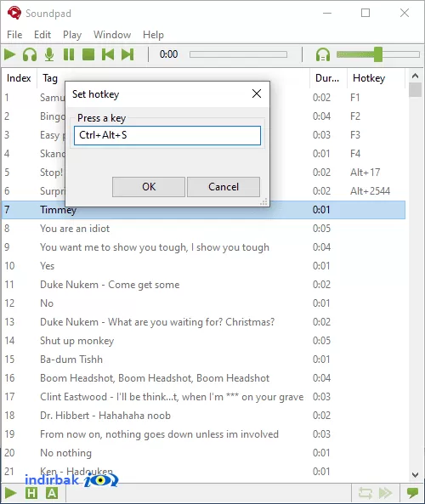Maximize the Soundpad window
Image resolution: width=425 pixels, height=504 pixels.
tap(365, 14)
